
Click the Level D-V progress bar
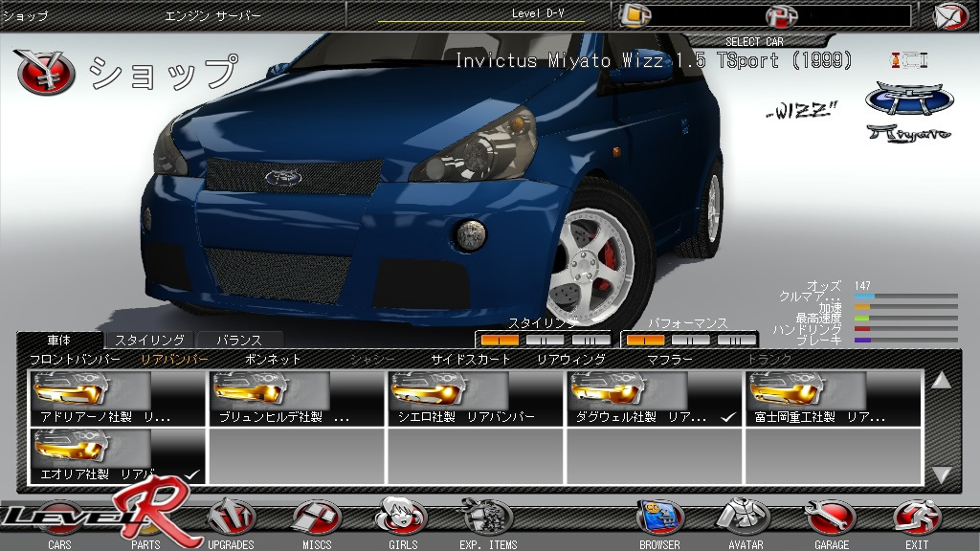click(x=481, y=21)
